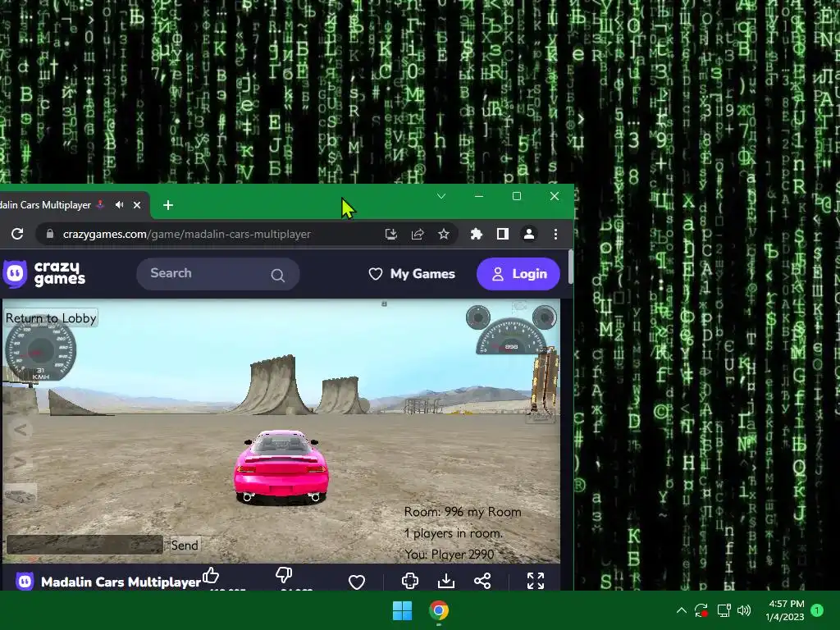
Task: View site info via padlock icon
Action: tap(50, 234)
